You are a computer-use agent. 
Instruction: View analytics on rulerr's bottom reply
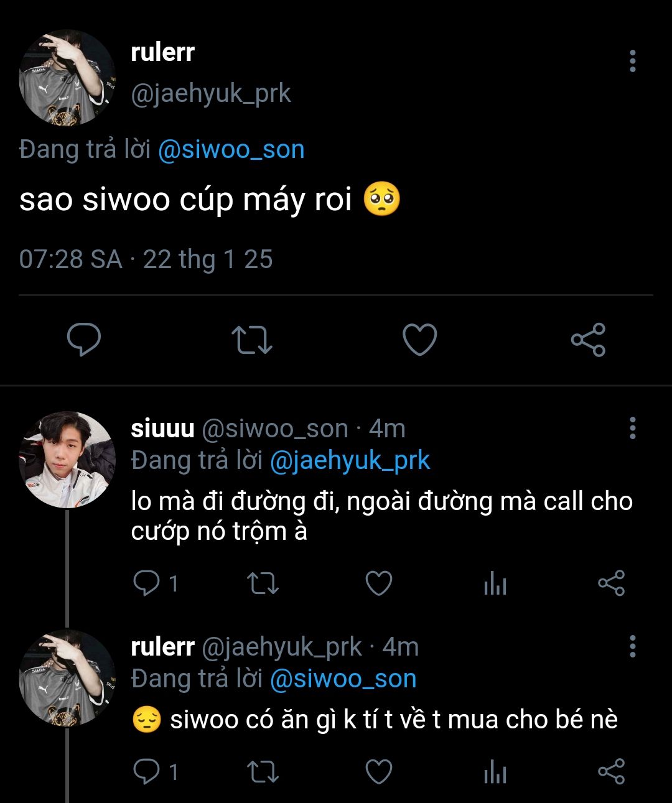click(495, 772)
